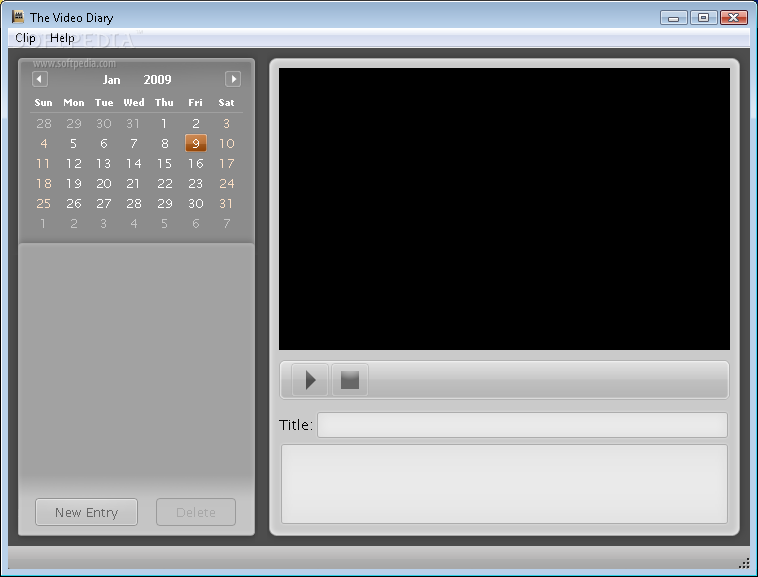Select January 30 in the calendar

[x=195, y=203]
